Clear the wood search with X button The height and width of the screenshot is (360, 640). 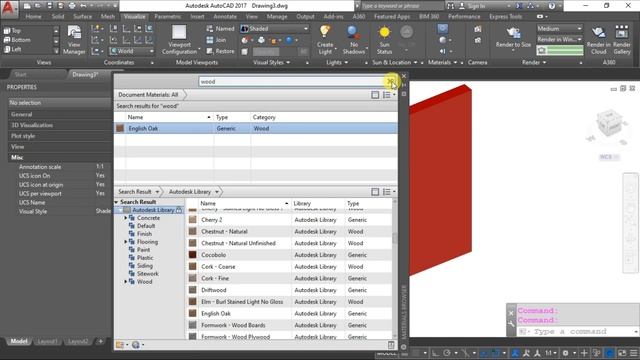point(391,82)
